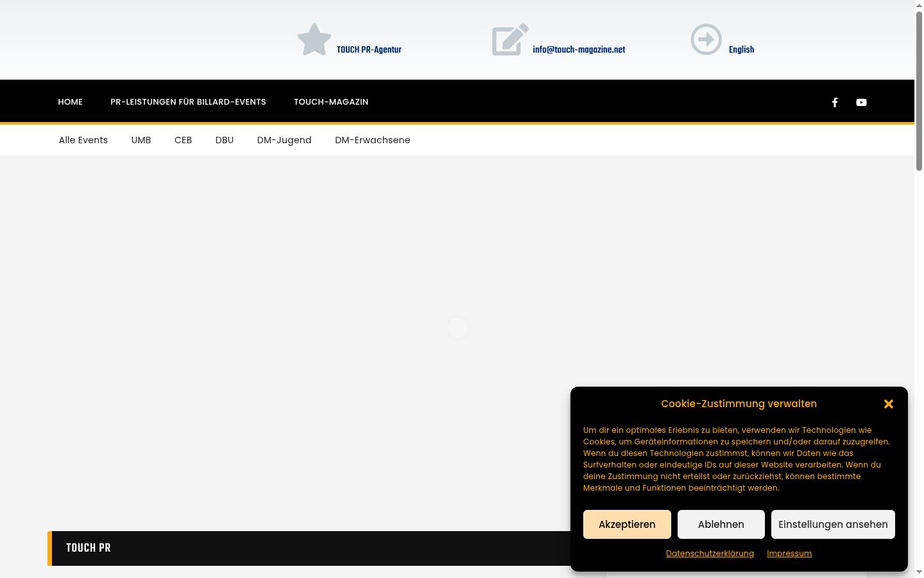924x578 pixels.
Task: Open the Facebook page icon
Action: click(x=835, y=102)
